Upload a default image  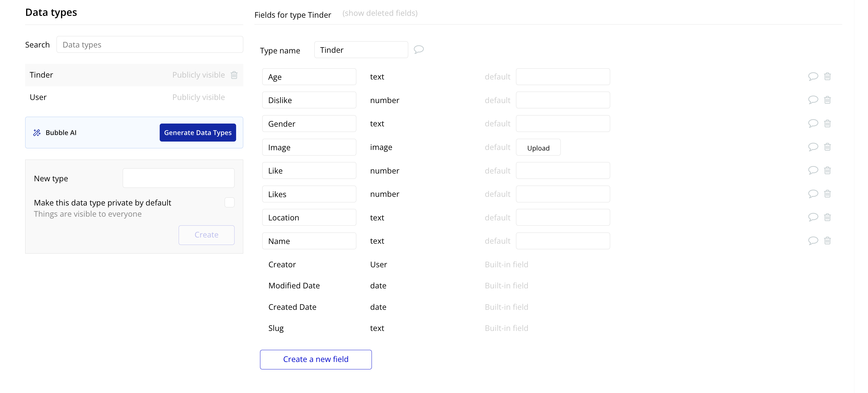coord(538,147)
